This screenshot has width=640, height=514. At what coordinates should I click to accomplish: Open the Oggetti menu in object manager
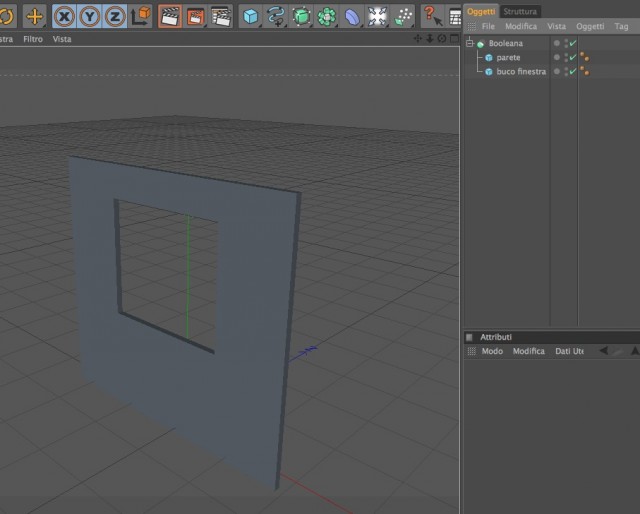pyautogui.click(x=590, y=27)
